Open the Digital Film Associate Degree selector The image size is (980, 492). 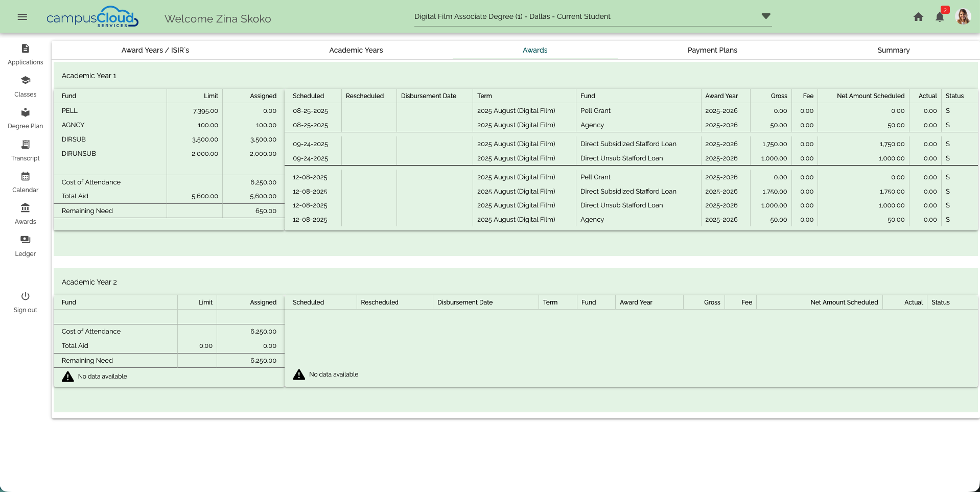coord(512,16)
